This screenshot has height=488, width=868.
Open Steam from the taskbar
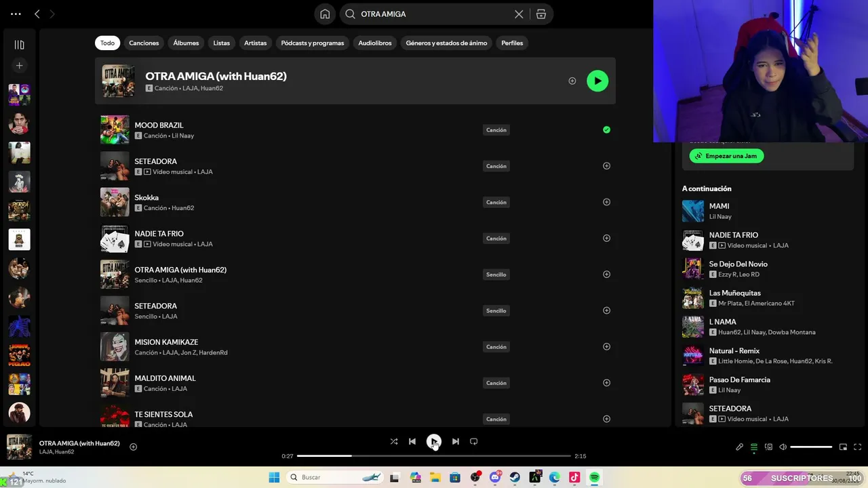click(x=515, y=477)
